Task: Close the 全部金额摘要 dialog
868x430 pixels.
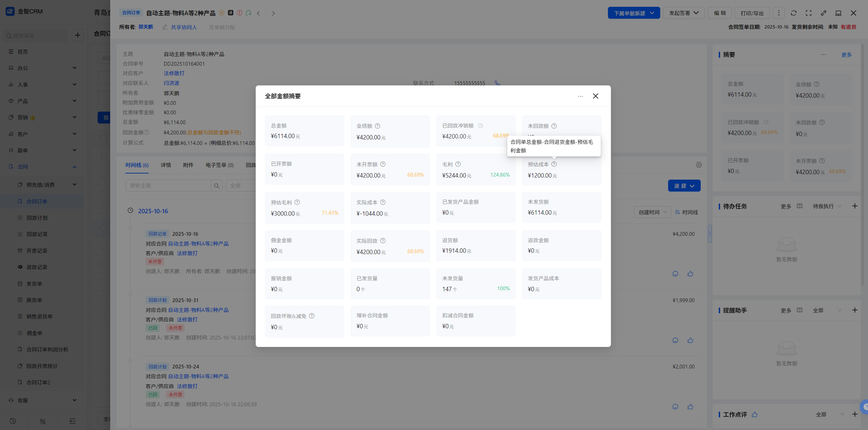Action: tap(595, 96)
